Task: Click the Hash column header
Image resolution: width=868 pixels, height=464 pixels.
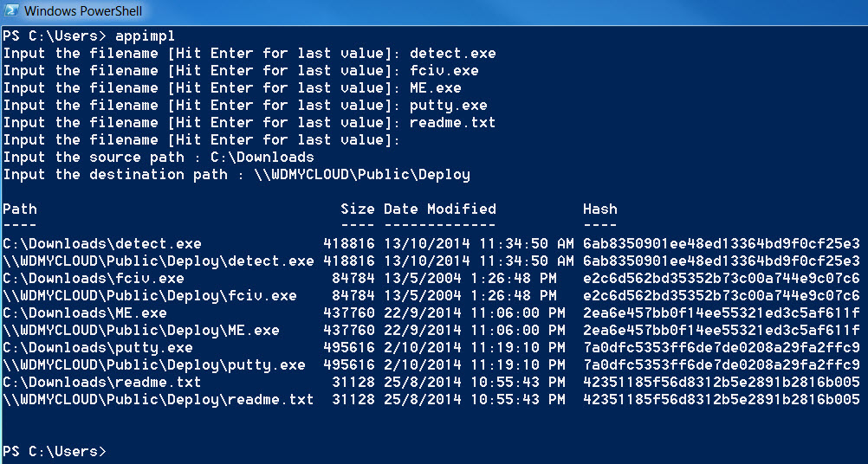Action: click(600, 209)
